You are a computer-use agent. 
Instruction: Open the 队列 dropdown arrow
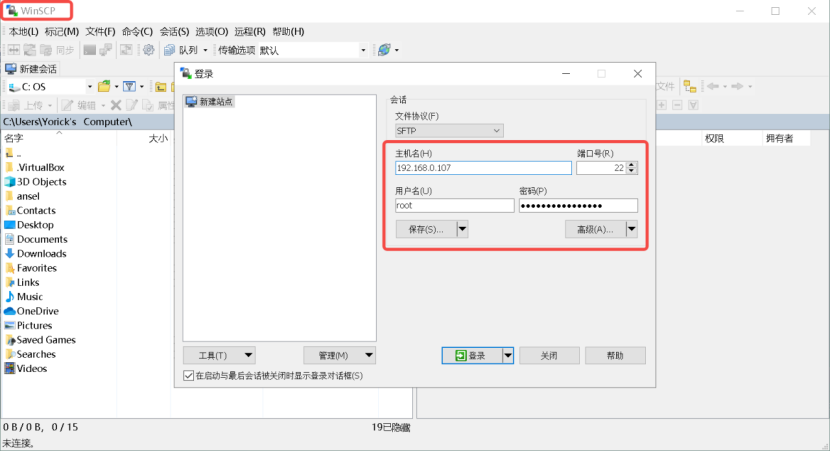205,50
